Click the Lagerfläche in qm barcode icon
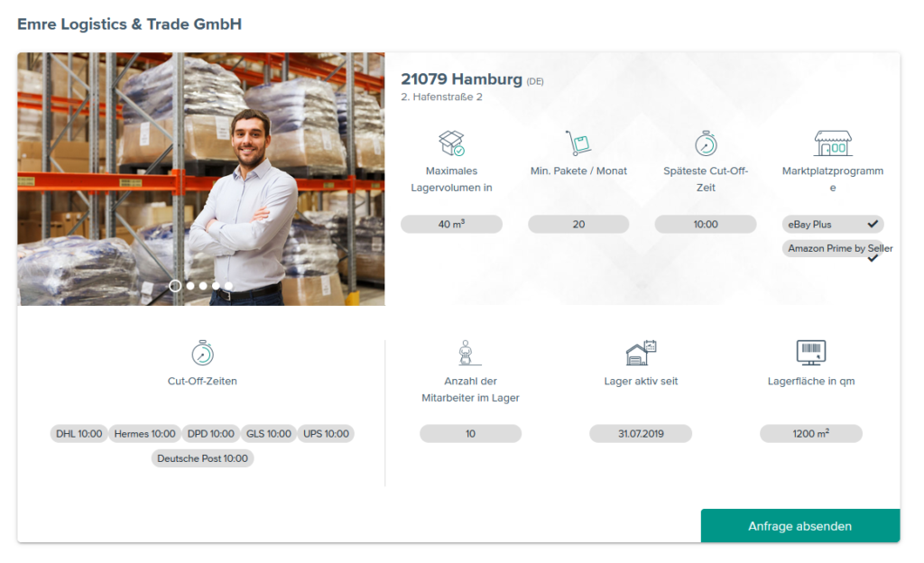Screen dimensions: 924x563 [811, 352]
